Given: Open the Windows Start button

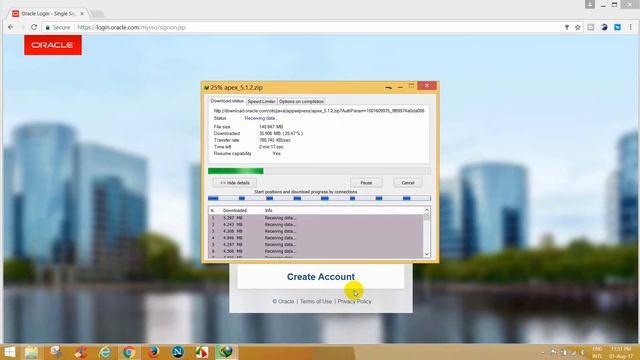Looking at the screenshot, I should [9, 352].
